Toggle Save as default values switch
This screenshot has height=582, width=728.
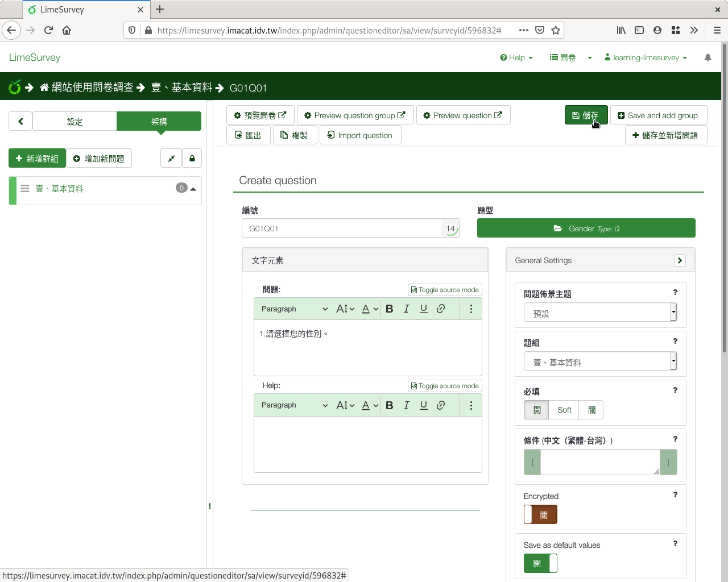coord(540,563)
